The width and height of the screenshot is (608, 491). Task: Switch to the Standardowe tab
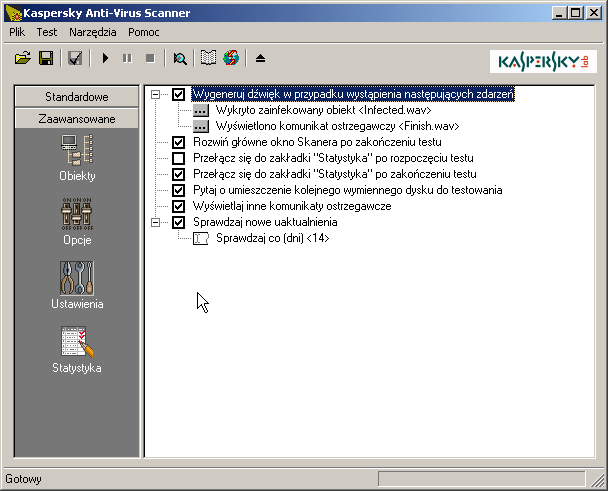click(x=77, y=97)
